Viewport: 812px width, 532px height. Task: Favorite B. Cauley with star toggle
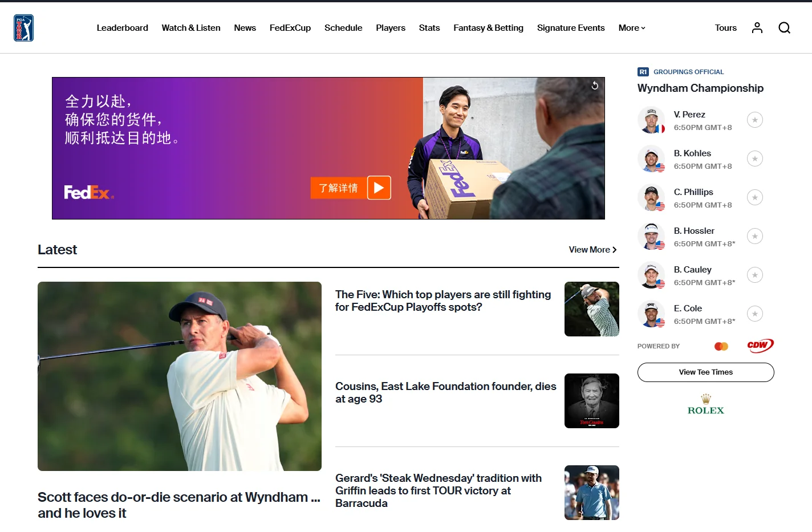(755, 275)
